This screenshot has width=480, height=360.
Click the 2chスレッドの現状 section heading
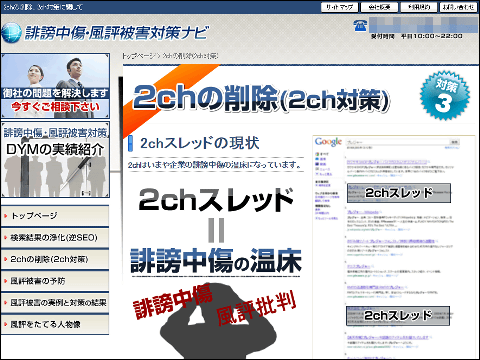[199, 143]
